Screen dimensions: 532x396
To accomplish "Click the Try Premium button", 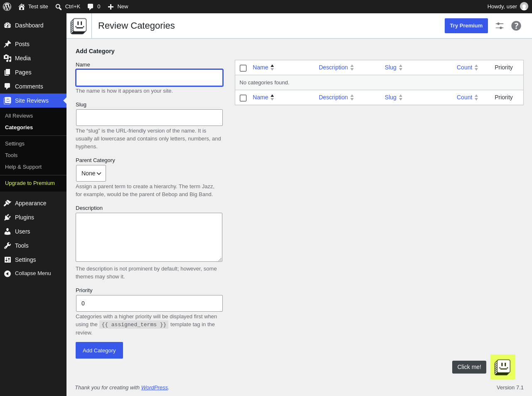I will [x=466, y=26].
